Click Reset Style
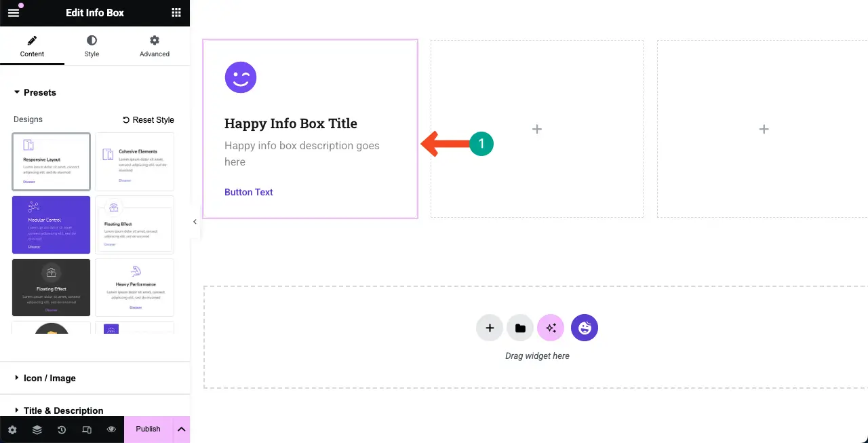The height and width of the screenshot is (443, 868). (149, 120)
